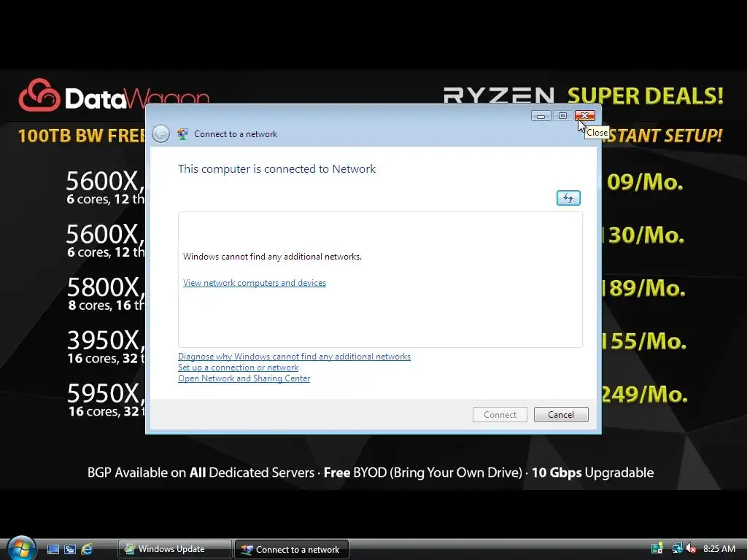Click Switch between windows quick launch icon
Image resolution: width=747 pixels, height=560 pixels.
click(x=70, y=549)
